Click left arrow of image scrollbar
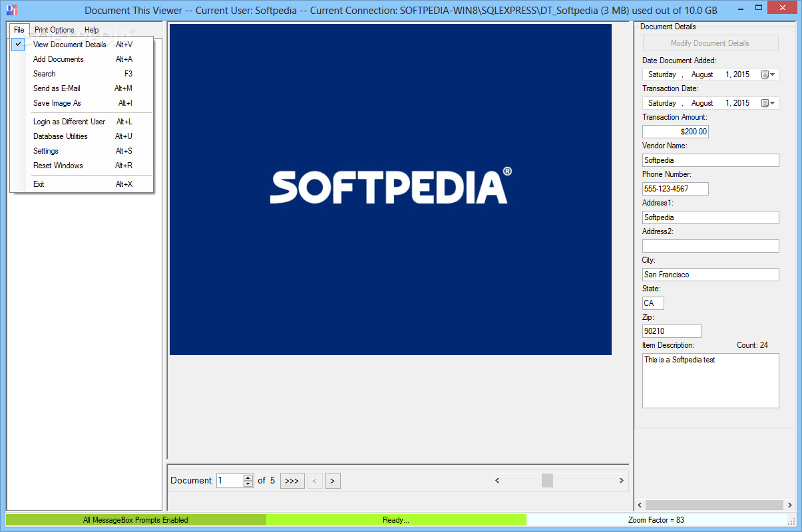The image size is (802, 532). coord(497,480)
